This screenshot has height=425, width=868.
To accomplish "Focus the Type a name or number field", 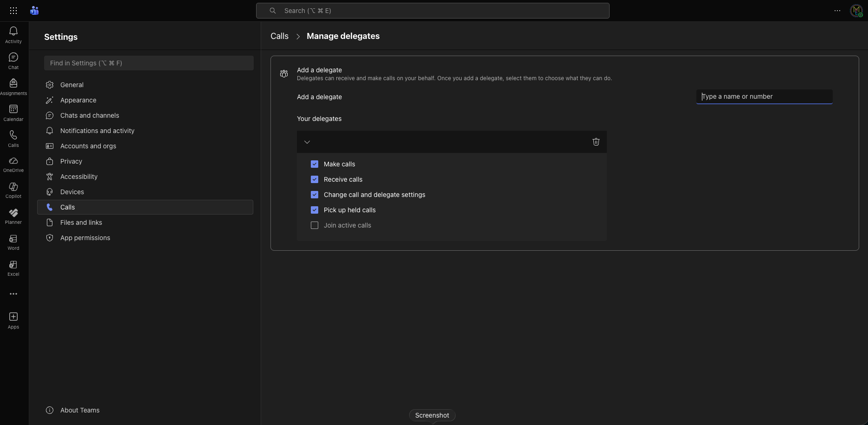I will point(764,96).
